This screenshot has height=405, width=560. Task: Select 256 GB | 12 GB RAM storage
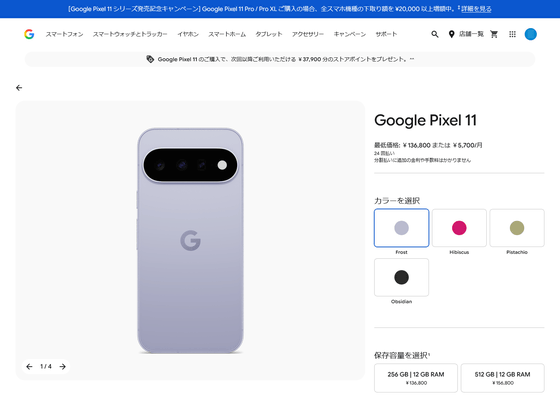[x=416, y=378]
